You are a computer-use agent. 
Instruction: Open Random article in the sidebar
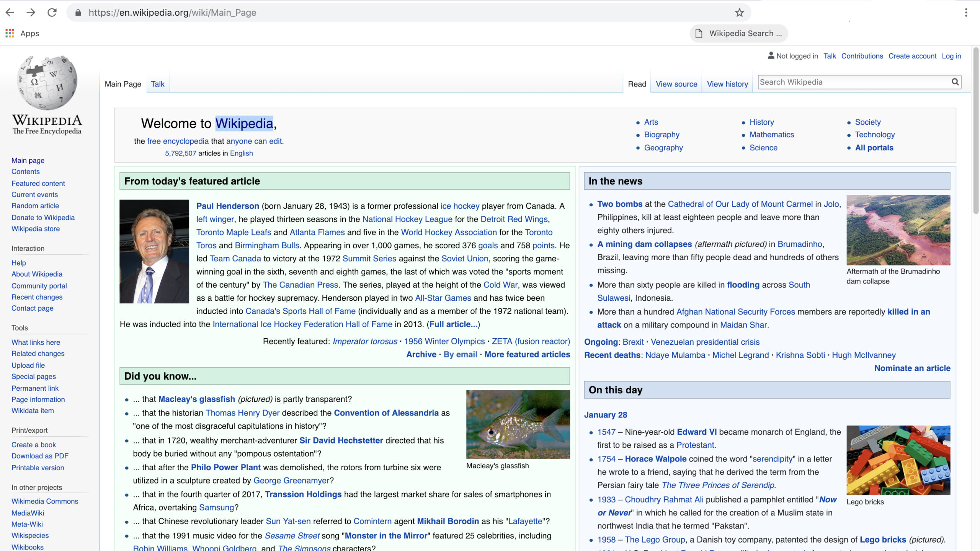[x=35, y=205]
